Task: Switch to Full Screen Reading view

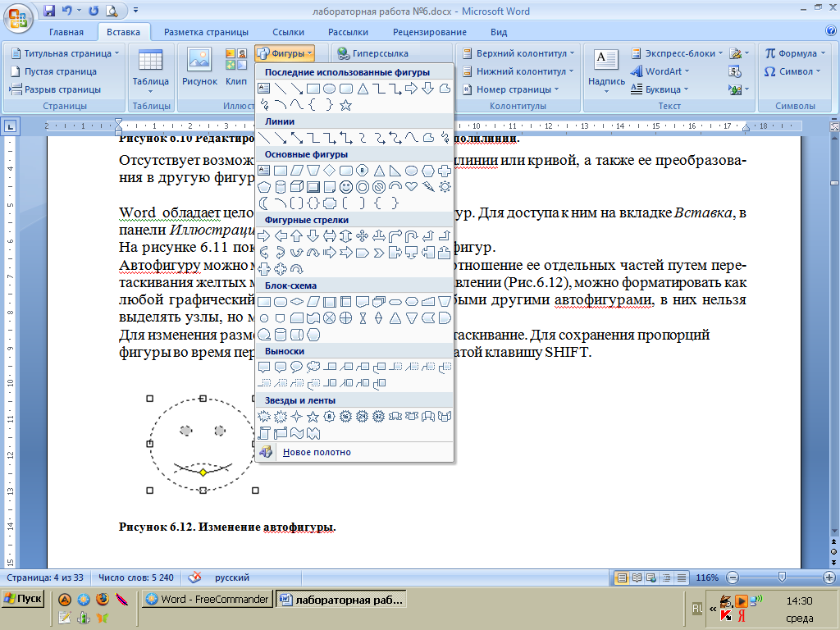Action: pyautogui.click(x=637, y=577)
